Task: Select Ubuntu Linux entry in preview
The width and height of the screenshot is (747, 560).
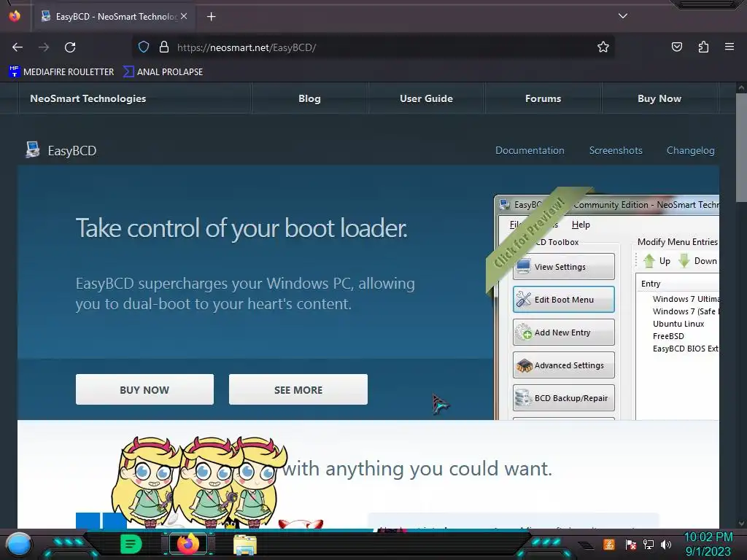Action: [678, 324]
